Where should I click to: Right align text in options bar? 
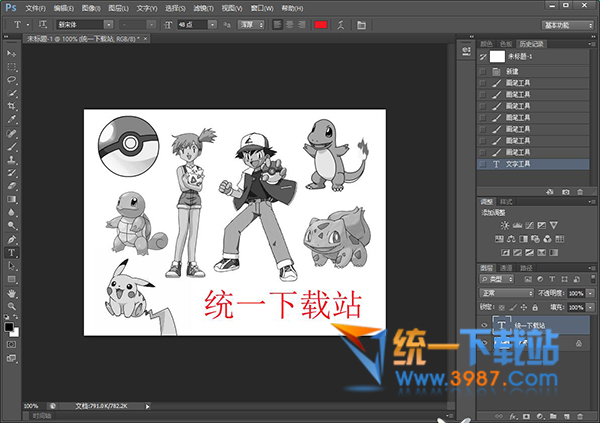pyautogui.click(x=302, y=25)
